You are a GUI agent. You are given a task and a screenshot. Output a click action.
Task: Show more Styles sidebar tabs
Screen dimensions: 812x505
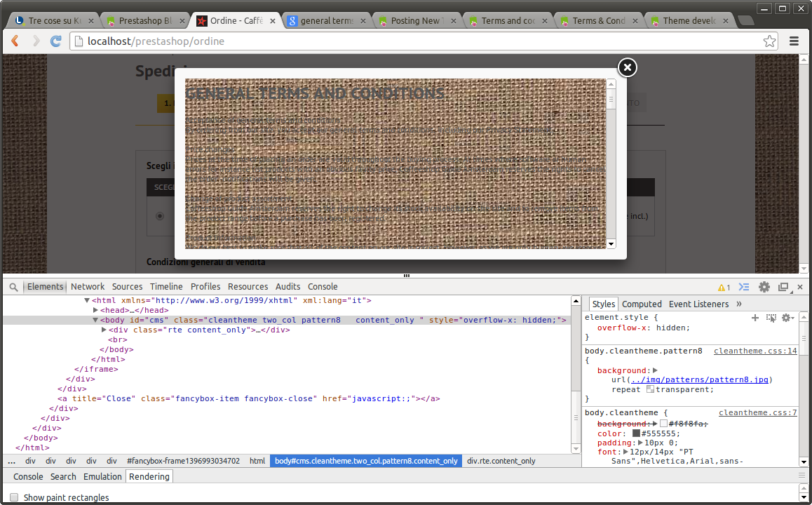click(x=739, y=304)
